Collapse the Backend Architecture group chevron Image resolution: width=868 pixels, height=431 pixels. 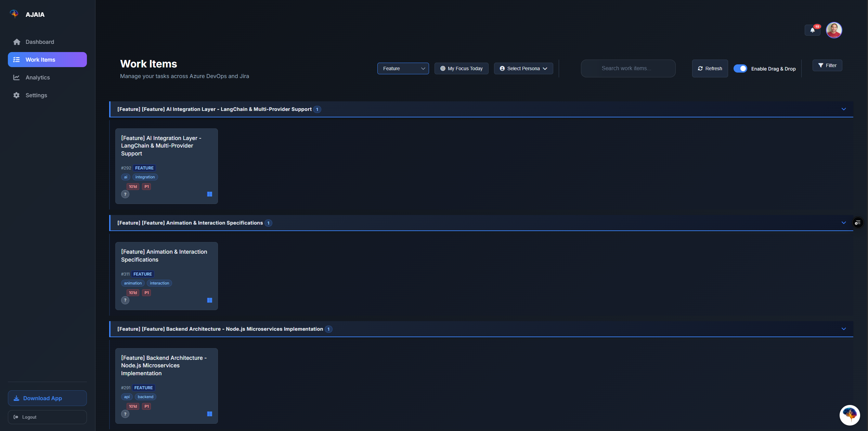click(x=843, y=329)
